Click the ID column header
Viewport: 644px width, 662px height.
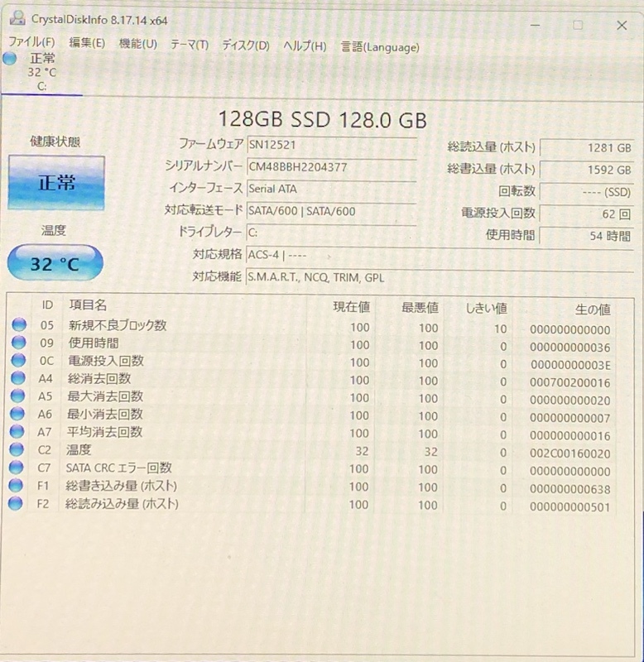pos(47,305)
